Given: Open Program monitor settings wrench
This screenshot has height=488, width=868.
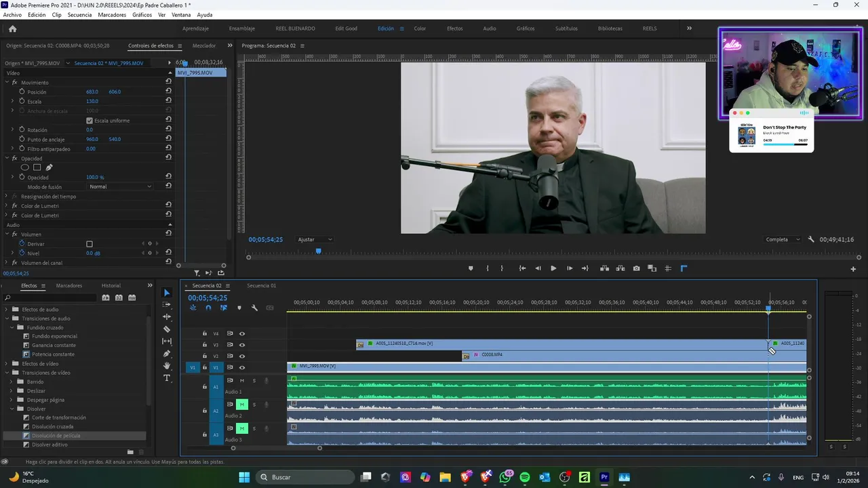Looking at the screenshot, I should 811,239.
